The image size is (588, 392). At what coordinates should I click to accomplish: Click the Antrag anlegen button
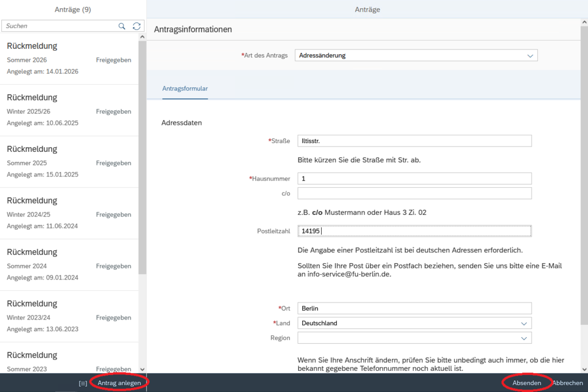point(119,383)
